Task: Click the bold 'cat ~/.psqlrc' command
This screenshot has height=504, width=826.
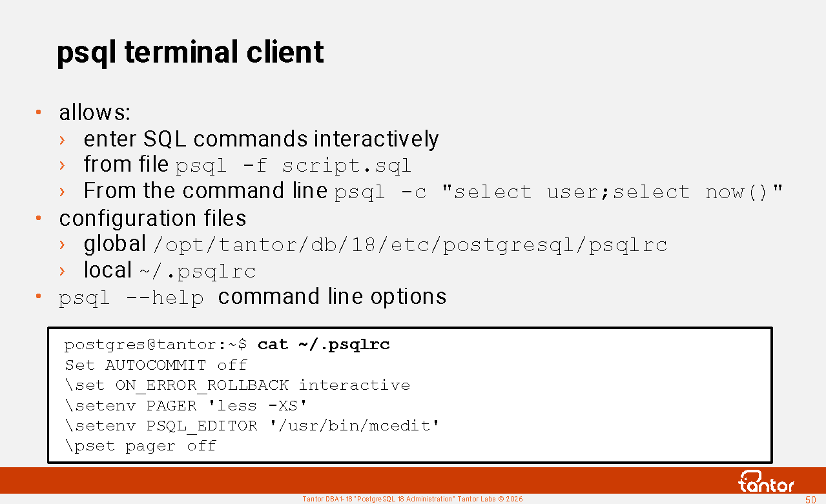Action: click(324, 345)
